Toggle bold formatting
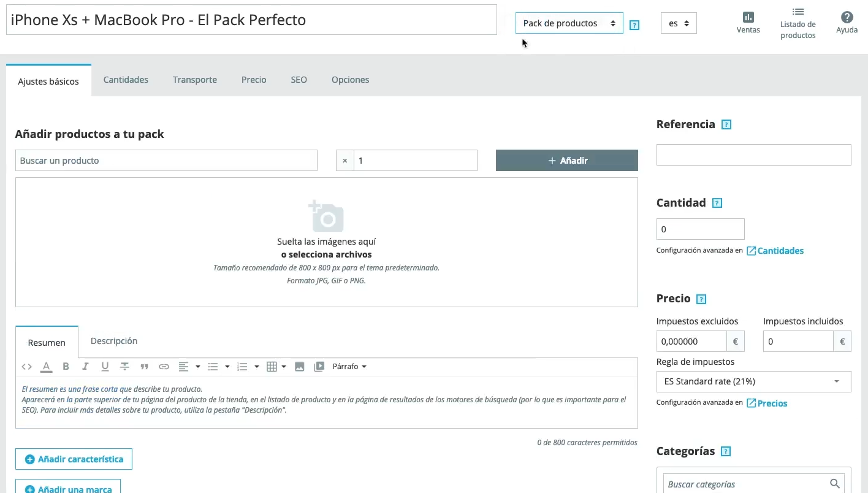This screenshot has height=493, width=868. [66, 367]
